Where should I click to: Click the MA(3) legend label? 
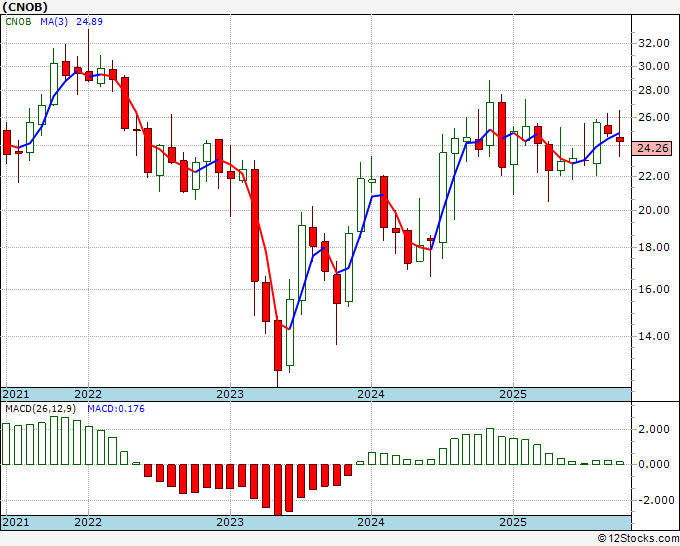point(54,22)
